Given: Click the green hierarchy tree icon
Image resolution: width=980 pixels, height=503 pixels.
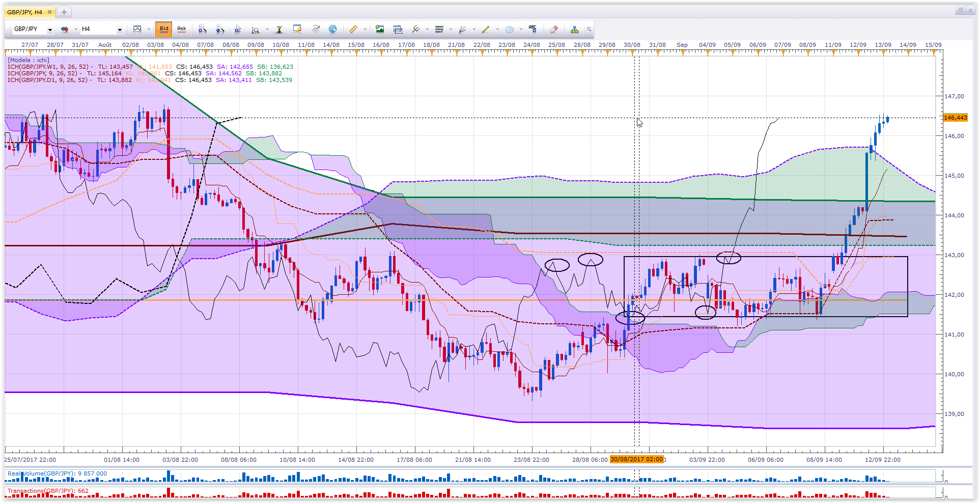Looking at the screenshot, I should tap(574, 30).
